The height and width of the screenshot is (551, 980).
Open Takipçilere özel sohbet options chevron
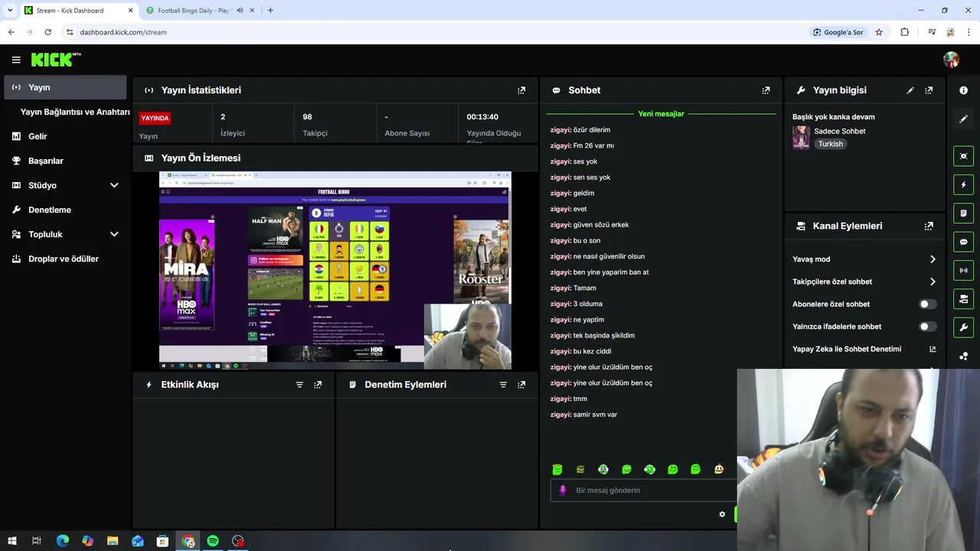click(933, 282)
